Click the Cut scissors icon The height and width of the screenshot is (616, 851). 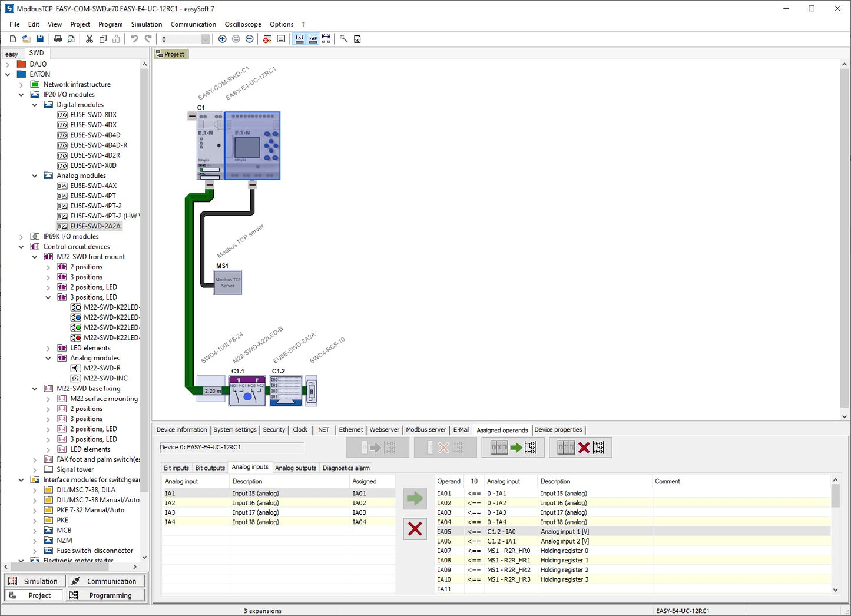[90, 39]
